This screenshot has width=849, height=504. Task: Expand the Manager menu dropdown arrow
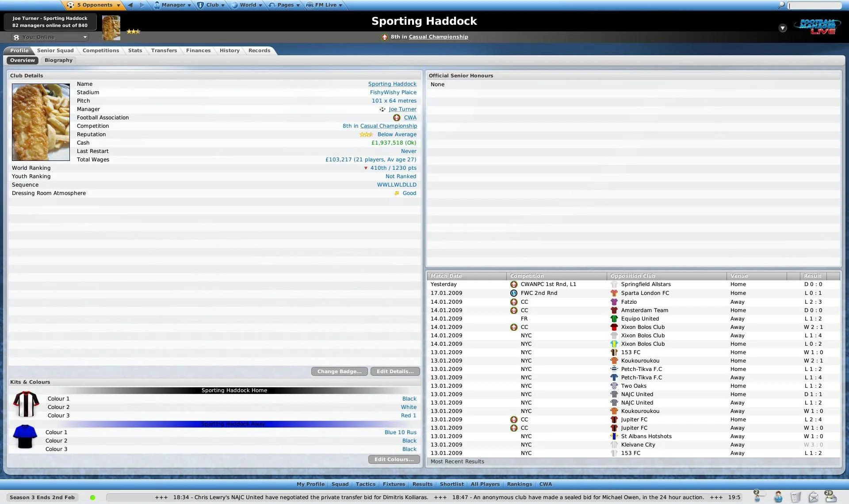189,5
